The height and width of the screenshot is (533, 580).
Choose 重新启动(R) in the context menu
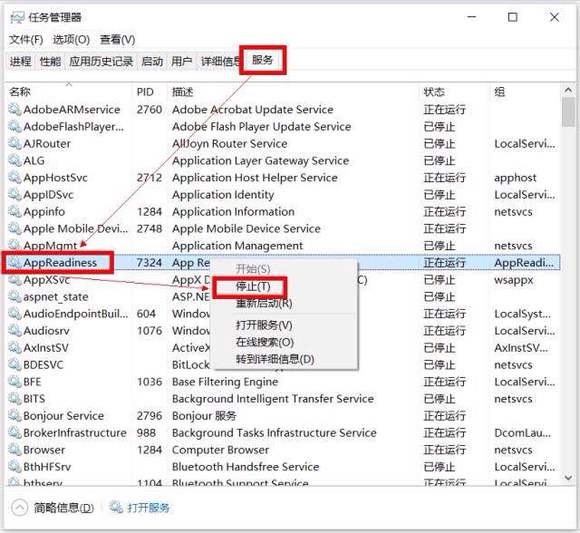(x=264, y=304)
